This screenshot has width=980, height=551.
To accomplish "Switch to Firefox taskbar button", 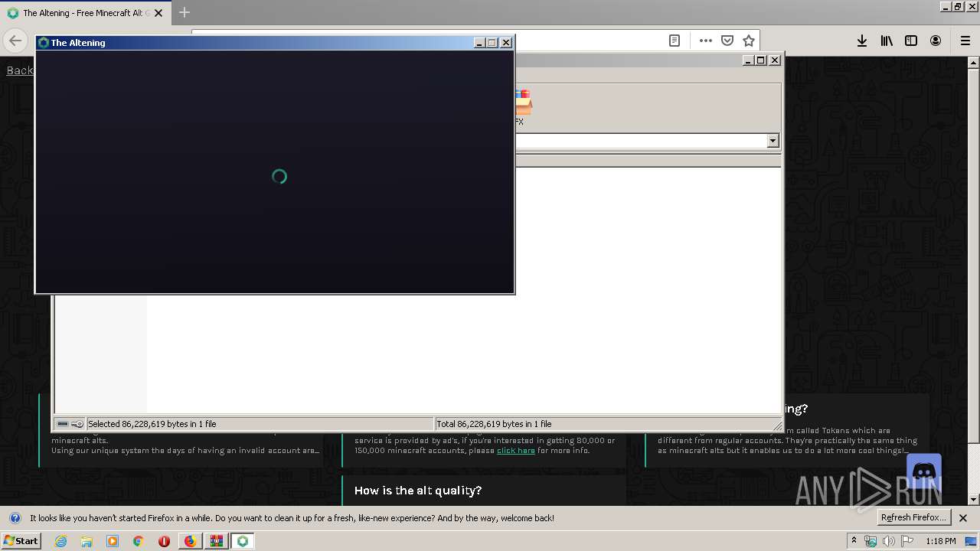I will 190,541.
